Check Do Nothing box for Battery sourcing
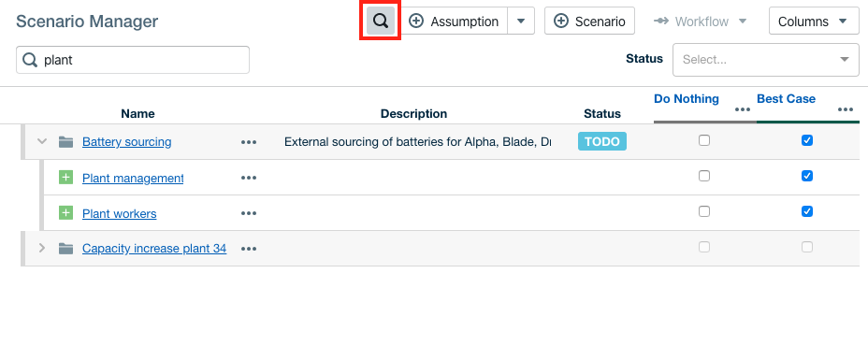 coord(703,140)
